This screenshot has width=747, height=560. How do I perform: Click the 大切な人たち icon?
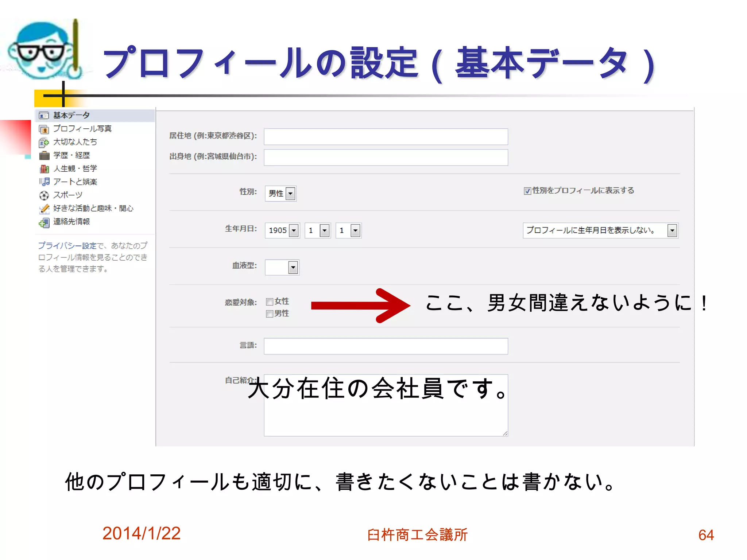click(x=44, y=142)
